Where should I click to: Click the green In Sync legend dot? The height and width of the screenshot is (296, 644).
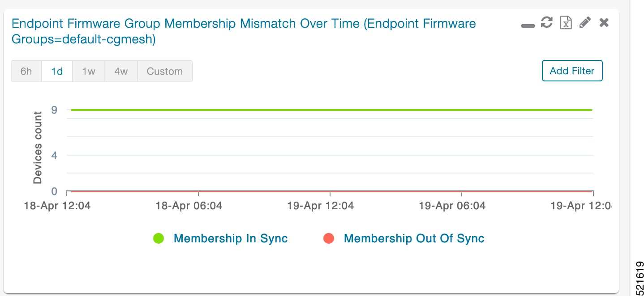(x=159, y=239)
